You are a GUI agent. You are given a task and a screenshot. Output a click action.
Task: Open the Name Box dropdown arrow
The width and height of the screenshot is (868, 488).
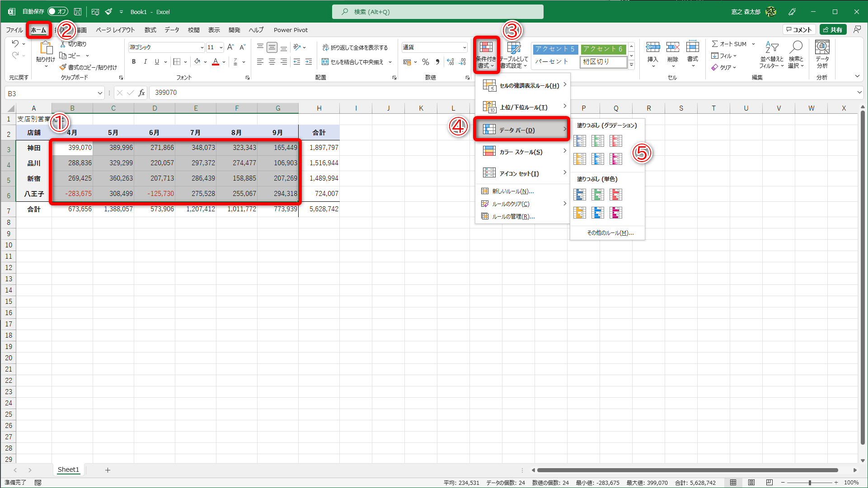(x=100, y=93)
